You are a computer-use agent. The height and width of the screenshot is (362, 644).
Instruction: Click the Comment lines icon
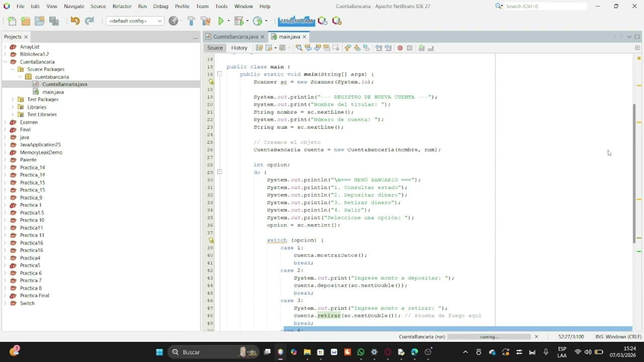(422, 48)
